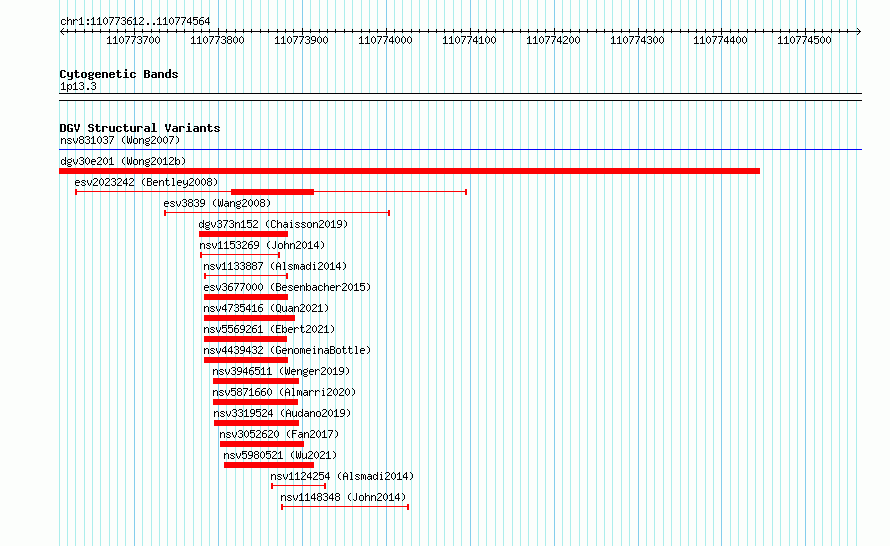
Task: Open esv3677000 (Besenbacher2015) variant label
Action: [287, 287]
